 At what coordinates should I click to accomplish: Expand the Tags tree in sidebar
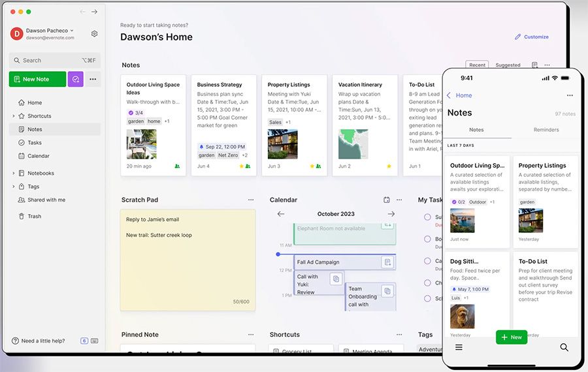(14, 187)
